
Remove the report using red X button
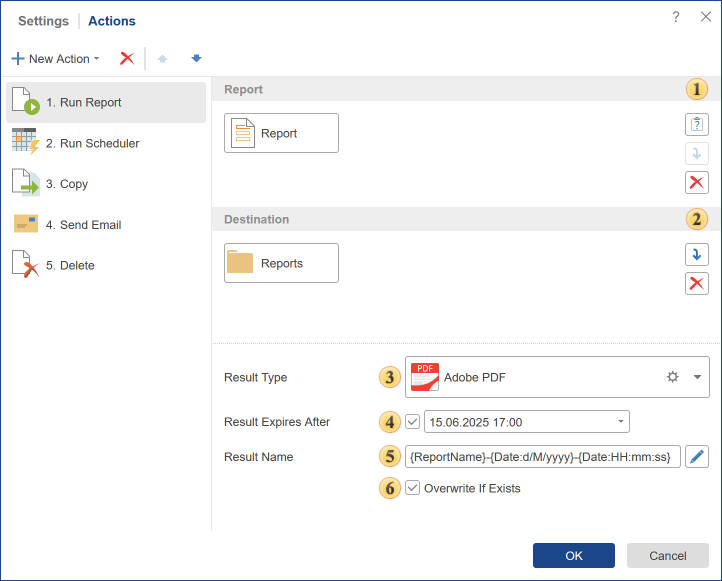(x=697, y=182)
